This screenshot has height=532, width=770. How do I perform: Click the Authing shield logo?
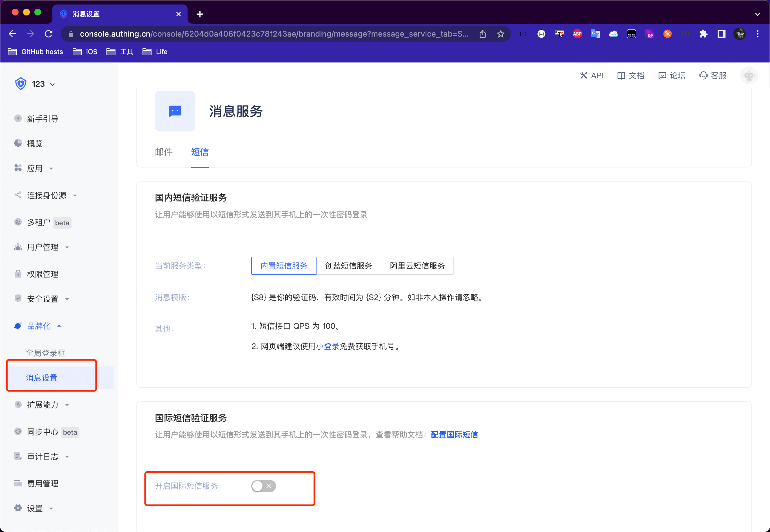[x=21, y=84]
